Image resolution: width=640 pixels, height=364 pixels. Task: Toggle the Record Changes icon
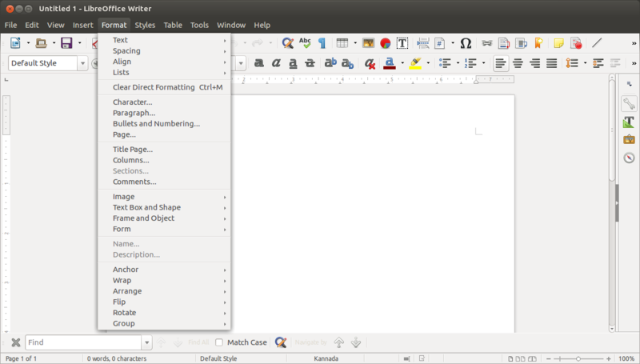(x=576, y=43)
